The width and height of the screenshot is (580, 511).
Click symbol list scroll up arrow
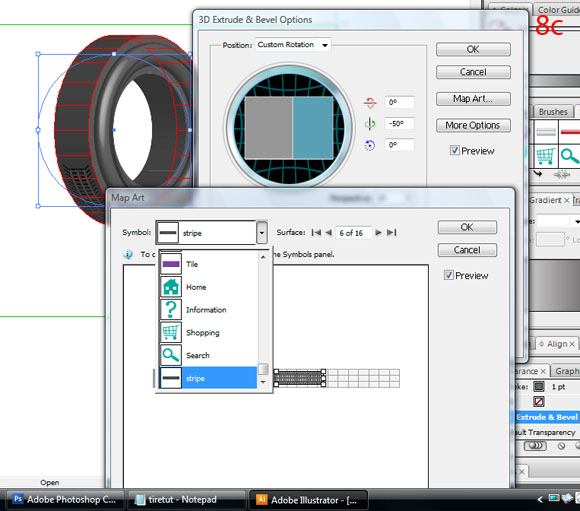tap(263, 257)
